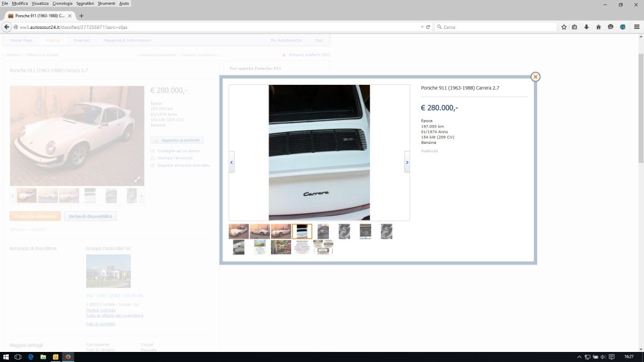Click the magnifier icon in the search box
This screenshot has height=362, width=644.
pos(440,27)
